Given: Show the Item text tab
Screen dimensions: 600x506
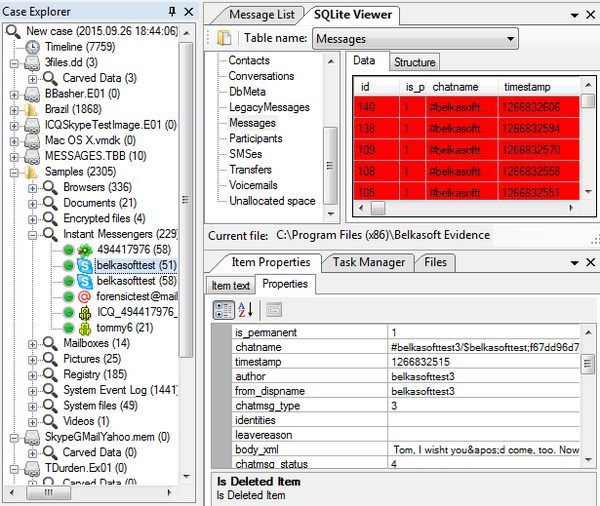Looking at the screenshot, I should (230, 286).
